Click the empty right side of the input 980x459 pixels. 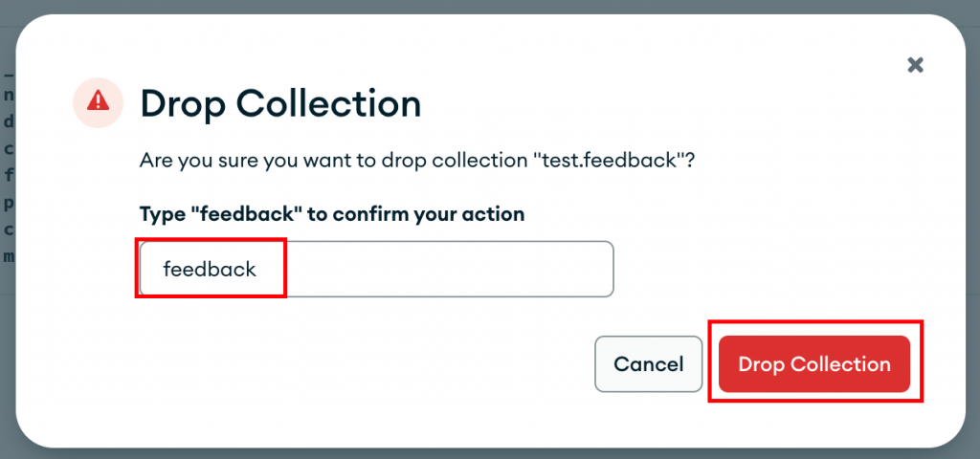coord(479,269)
